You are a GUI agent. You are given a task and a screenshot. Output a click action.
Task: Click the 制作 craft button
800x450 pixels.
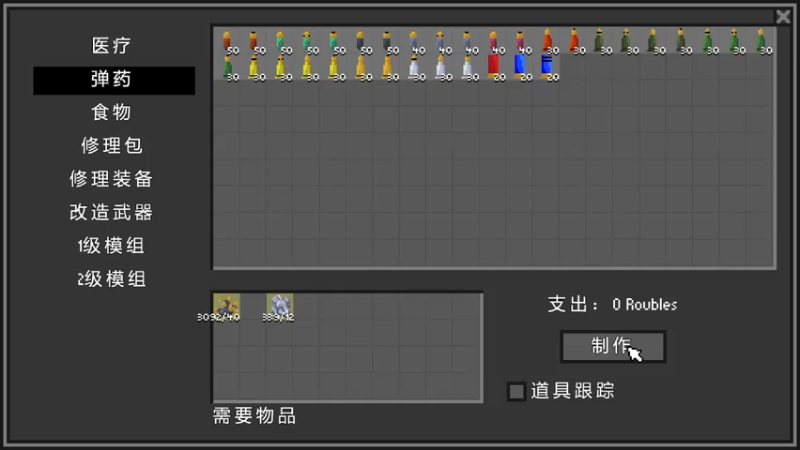[x=613, y=346]
